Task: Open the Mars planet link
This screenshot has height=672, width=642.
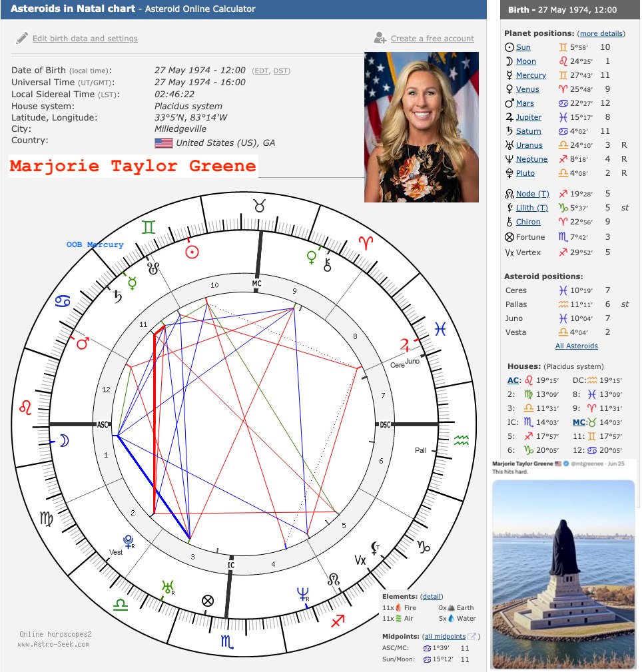Action: click(x=525, y=103)
